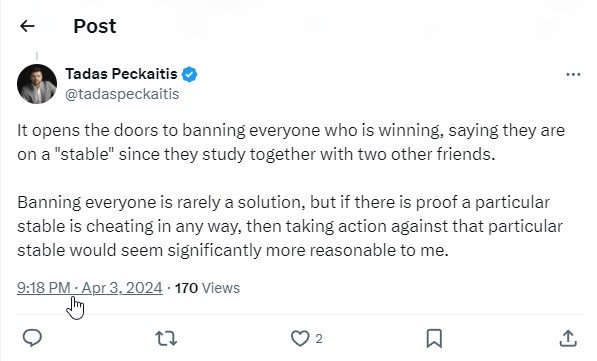
Task: Share the post via the upload arrow icon
Action: pyautogui.click(x=568, y=338)
